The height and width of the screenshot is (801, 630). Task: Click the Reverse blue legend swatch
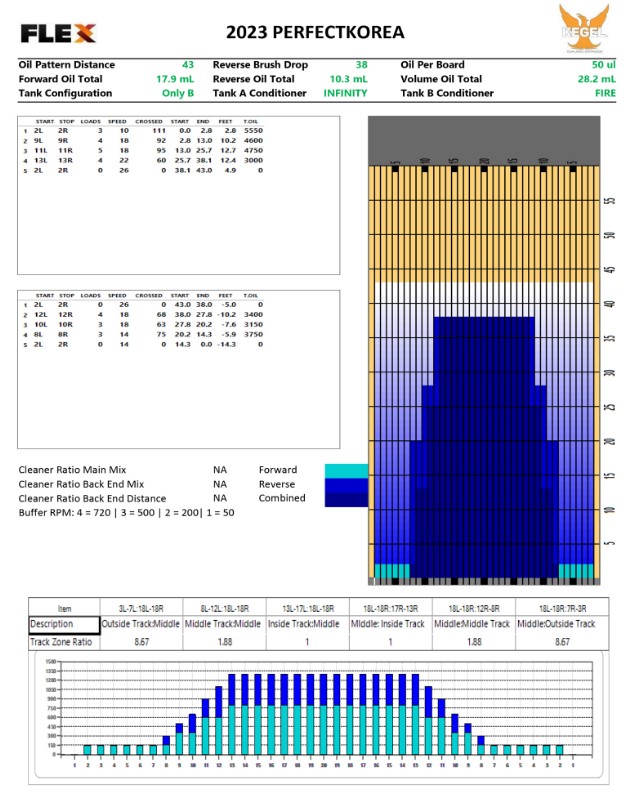coord(346,485)
